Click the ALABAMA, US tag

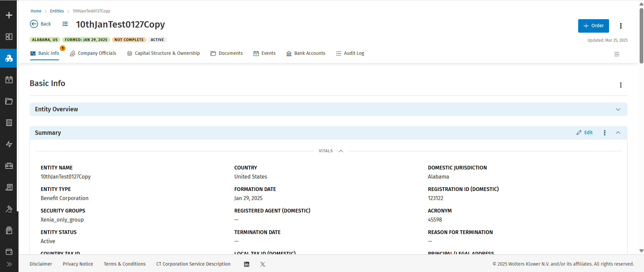coord(45,40)
